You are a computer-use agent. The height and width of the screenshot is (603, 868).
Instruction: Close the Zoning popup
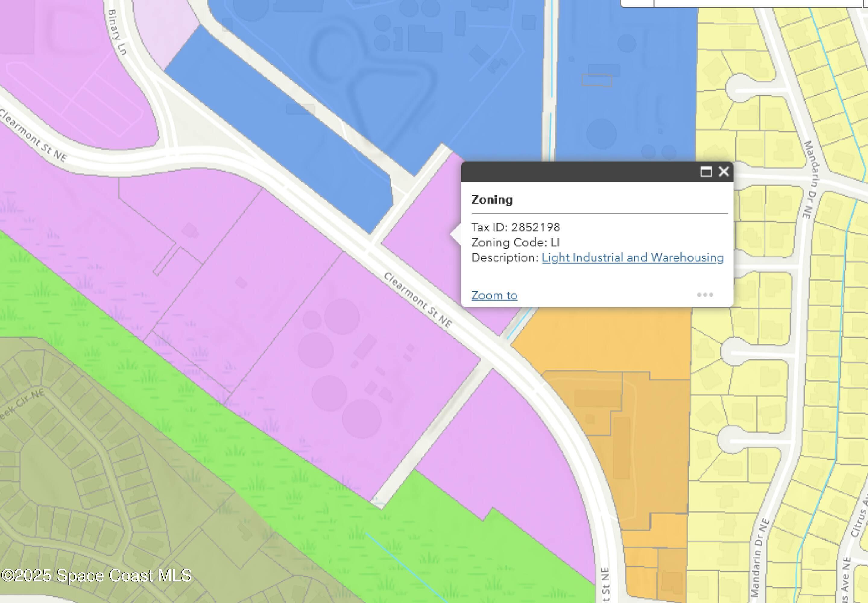[x=724, y=172]
